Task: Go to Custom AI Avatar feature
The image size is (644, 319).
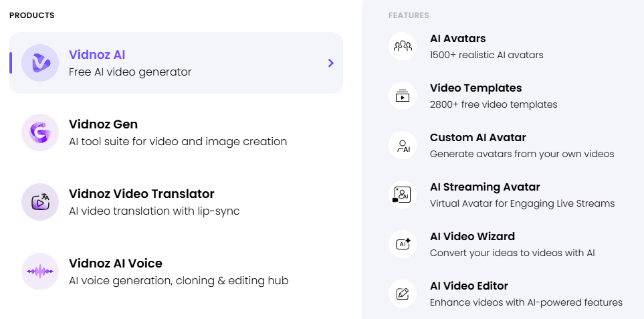Action: [x=478, y=137]
